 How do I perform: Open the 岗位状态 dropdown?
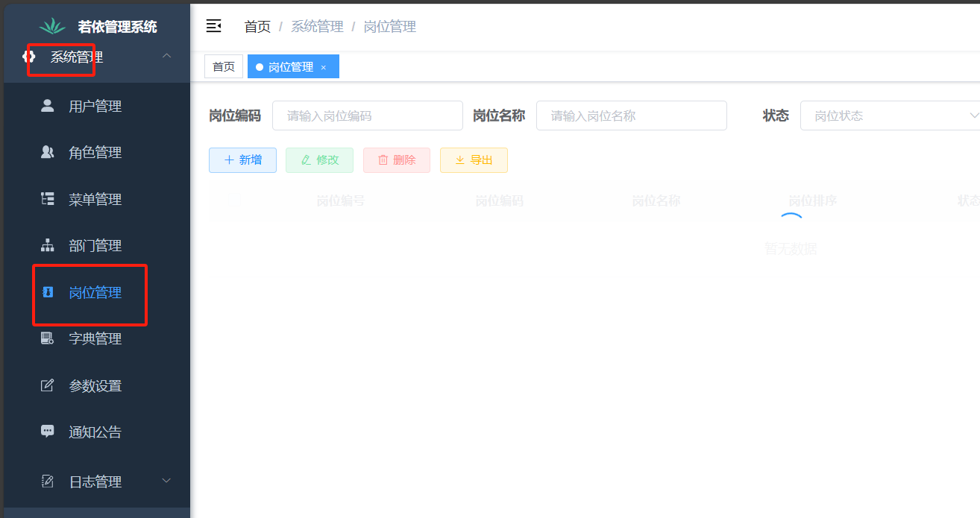click(x=890, y=116)
